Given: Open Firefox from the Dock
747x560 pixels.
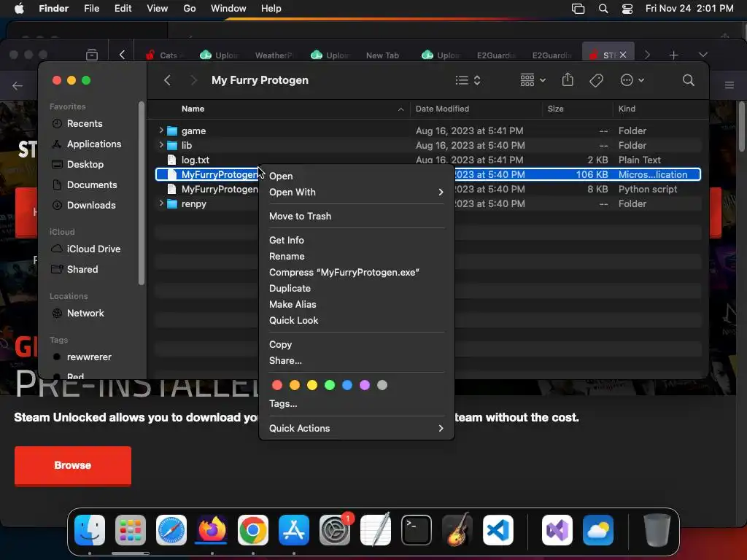Looking at the screenshot, I should (x=212, y=529).
